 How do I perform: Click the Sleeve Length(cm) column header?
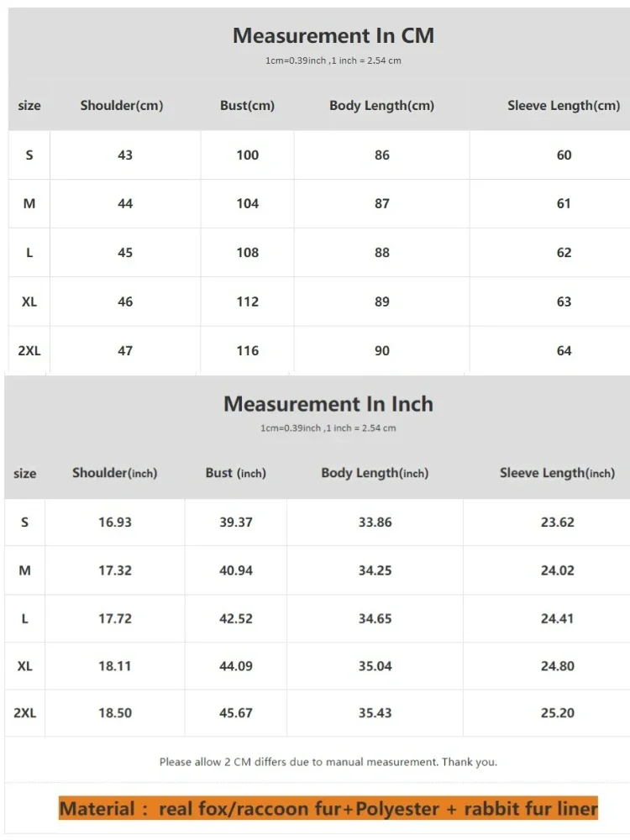click(x=564, y=106)
